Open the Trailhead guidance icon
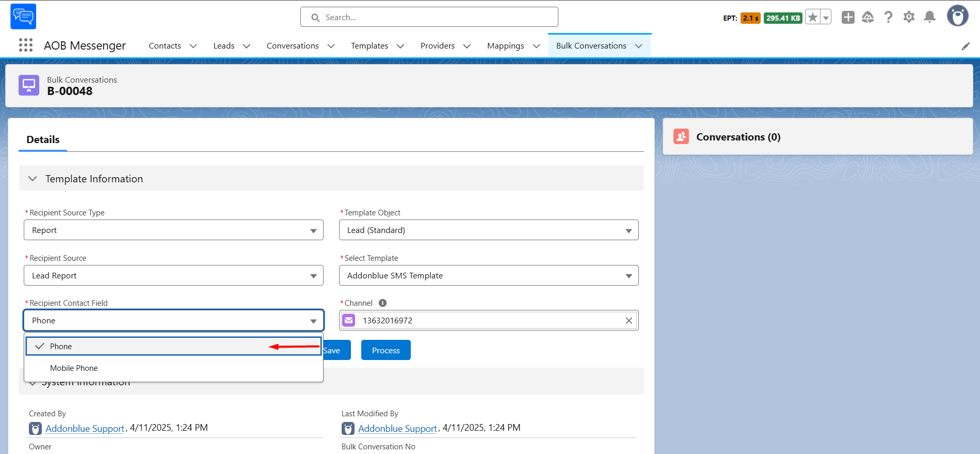Image resolution: width=980 pixels, height=454 pixels. pos(868,17)
